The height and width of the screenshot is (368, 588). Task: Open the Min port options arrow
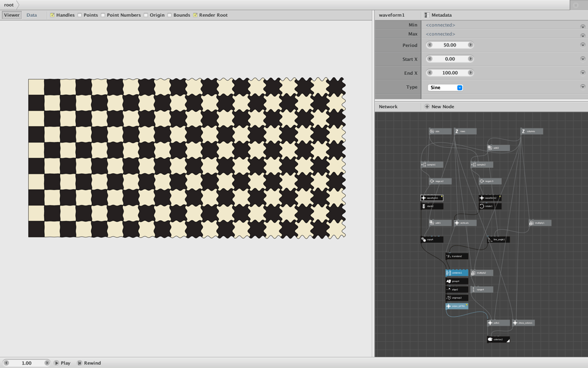pyautogui.click(x=582, y=26)
